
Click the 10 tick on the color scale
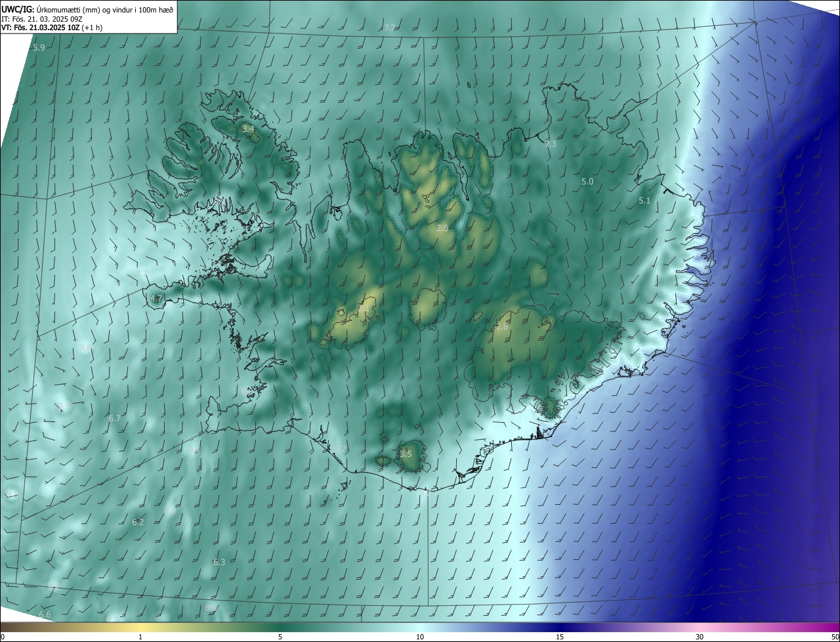pos(420,637)
